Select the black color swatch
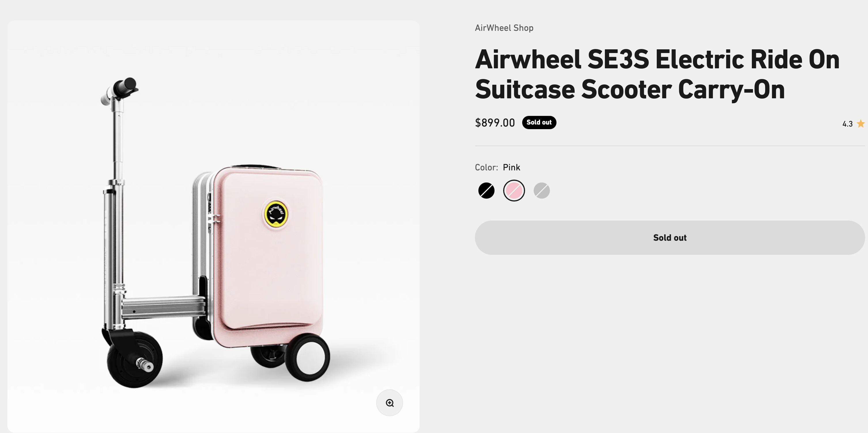 click(x=486, y=191)
